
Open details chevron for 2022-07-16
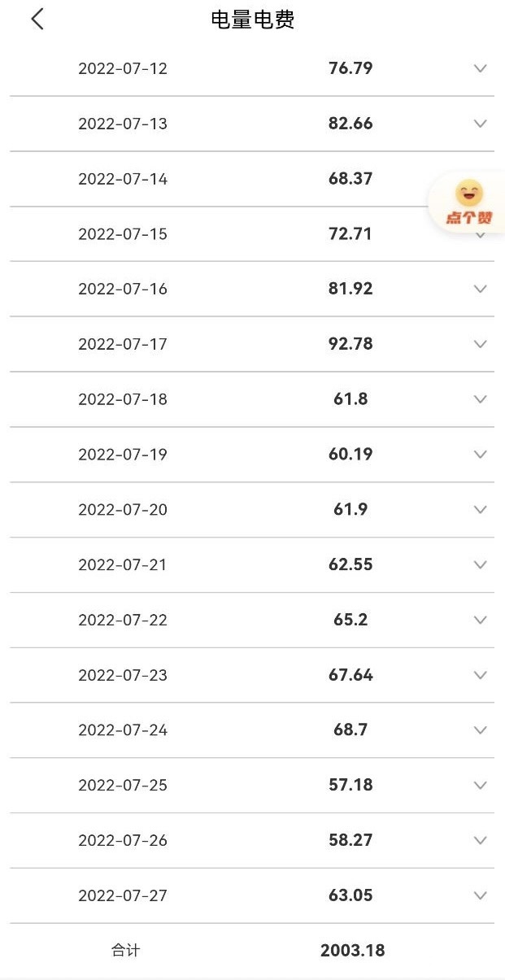coord(480,289)
